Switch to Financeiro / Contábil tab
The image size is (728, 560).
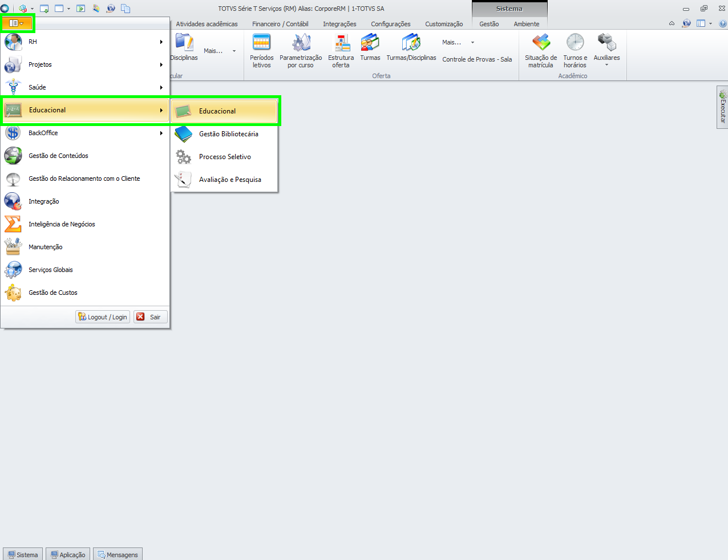click(280, 24)
